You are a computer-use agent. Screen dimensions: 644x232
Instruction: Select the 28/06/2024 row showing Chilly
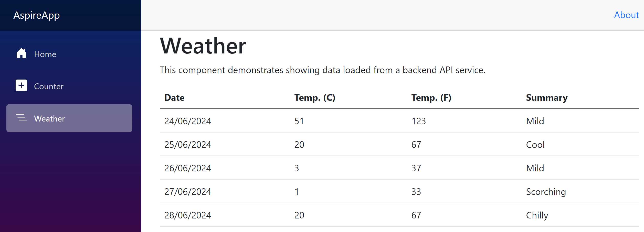coord(188,215)
